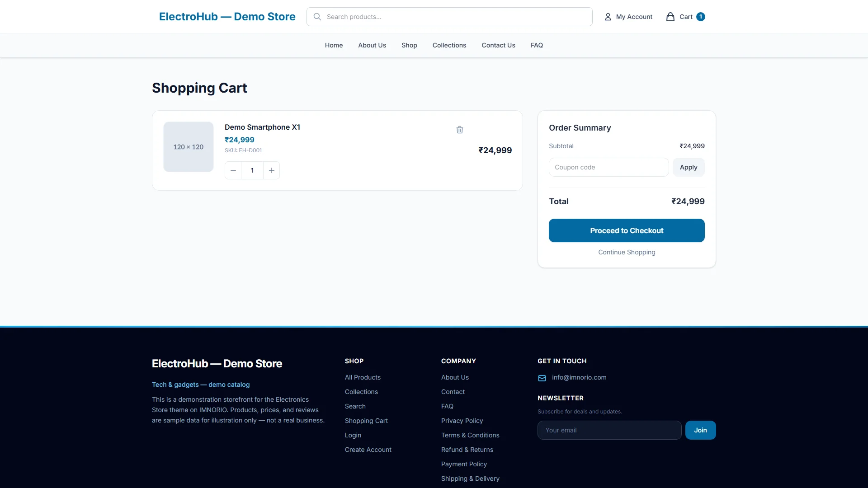Viewport: 868px width, 488px height.
Task: Click the ElectroHub header logo
Action: tap(227, 17)
